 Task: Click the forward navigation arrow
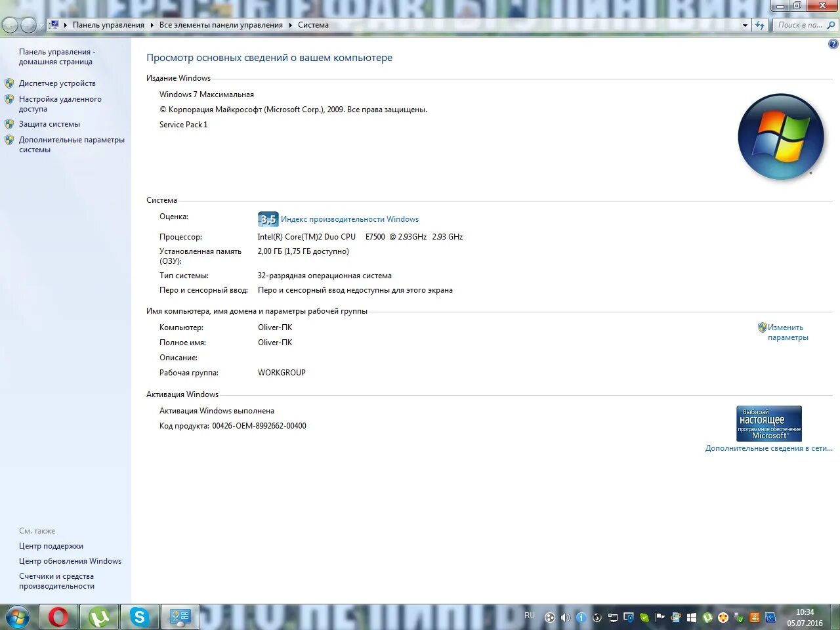[x=28, y=25]
